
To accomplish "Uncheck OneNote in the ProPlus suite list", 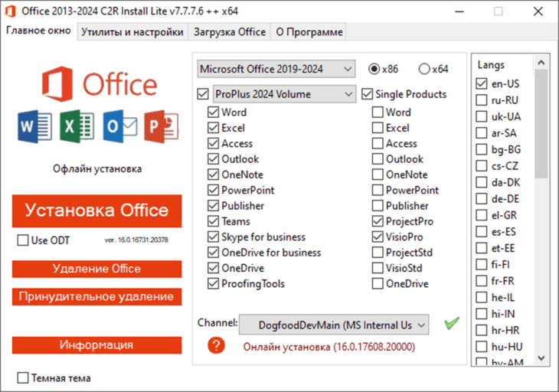I will coord(213,175).
